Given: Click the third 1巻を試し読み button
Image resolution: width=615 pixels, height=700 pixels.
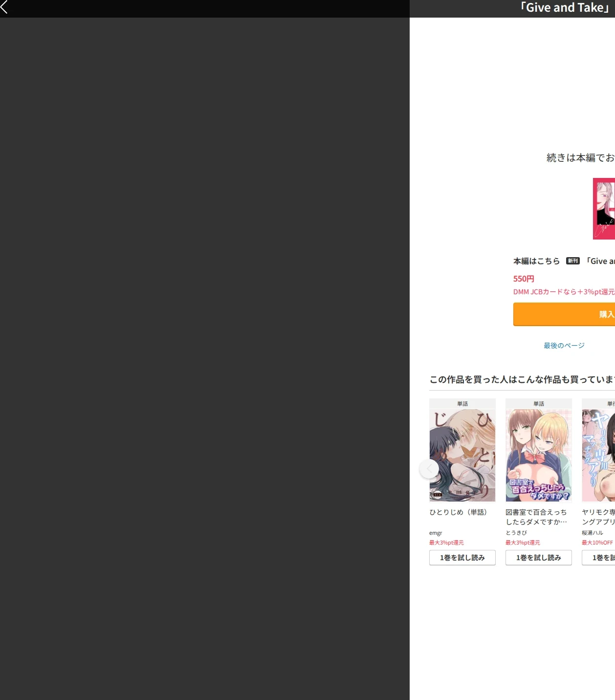Looking at the screenshot, I should point(598,558).
